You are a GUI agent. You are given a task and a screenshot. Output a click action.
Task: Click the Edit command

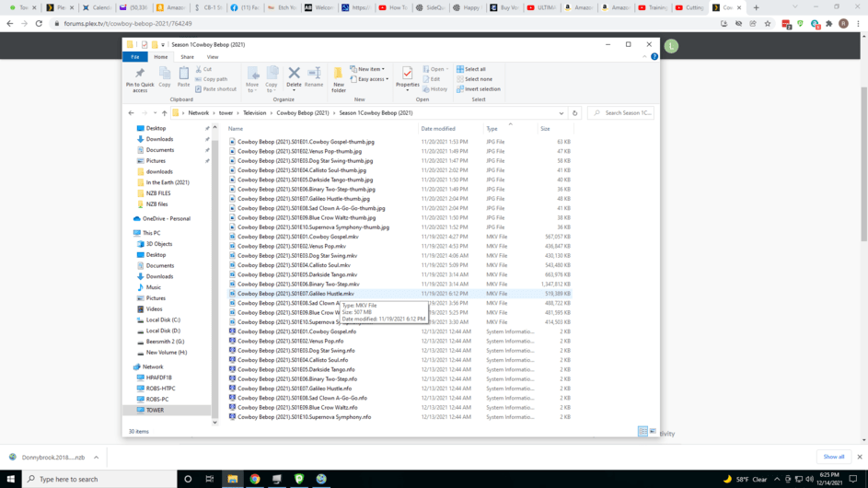pos(432,79)
